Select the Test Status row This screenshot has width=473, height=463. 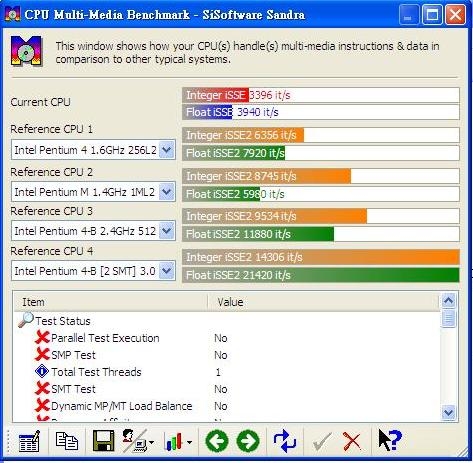(227, 321)
